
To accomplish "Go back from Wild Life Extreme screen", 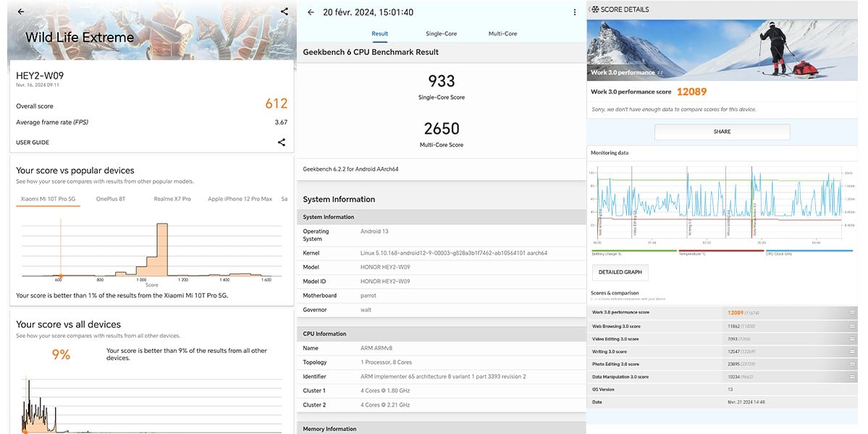I will [20, 12].
